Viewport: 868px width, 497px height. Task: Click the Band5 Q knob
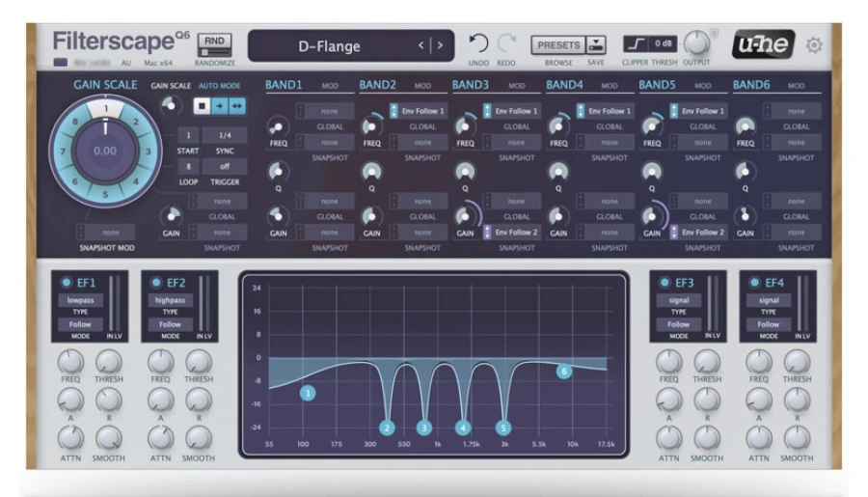[x=652, y=172]
